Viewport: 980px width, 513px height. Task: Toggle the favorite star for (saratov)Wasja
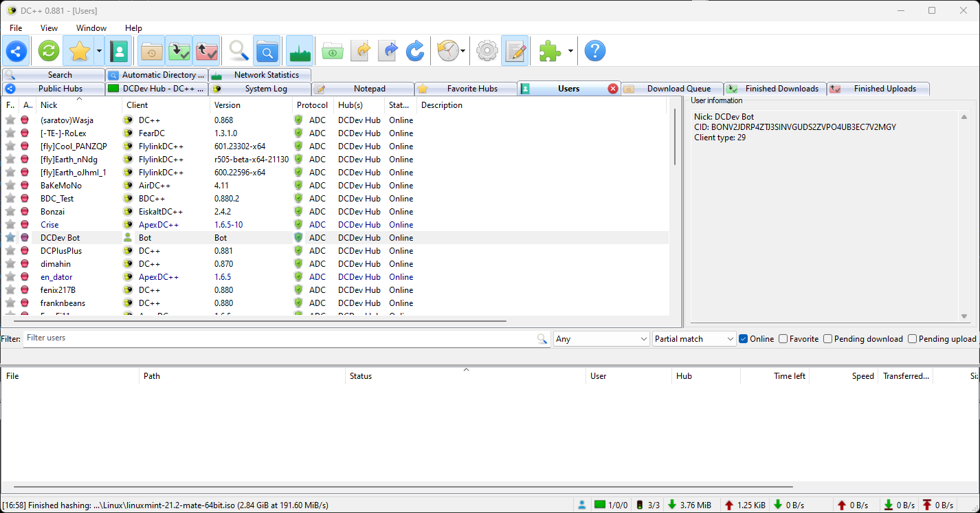(x=10, y=120)
